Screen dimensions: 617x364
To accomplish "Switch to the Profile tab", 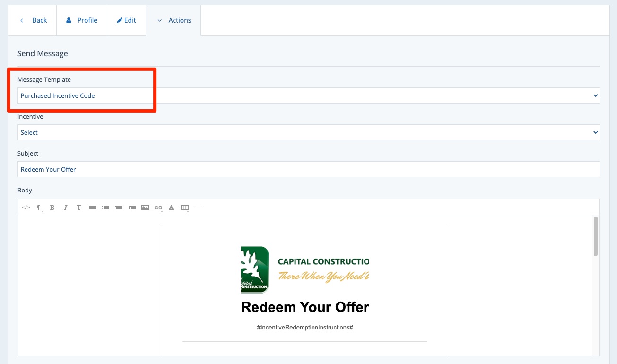I will tap(82, 20).
